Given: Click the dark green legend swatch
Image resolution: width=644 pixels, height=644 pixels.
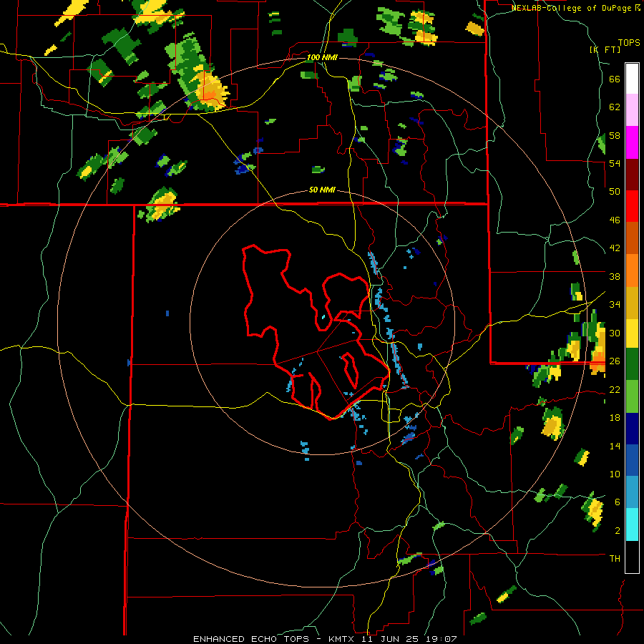Looking at the screenshot, I should coord(632,364).
